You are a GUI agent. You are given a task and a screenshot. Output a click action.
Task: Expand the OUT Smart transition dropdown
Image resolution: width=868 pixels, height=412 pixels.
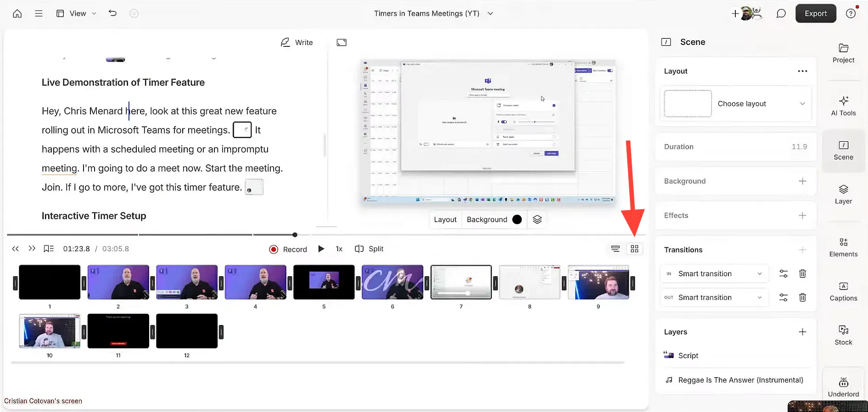coord(713,298)
